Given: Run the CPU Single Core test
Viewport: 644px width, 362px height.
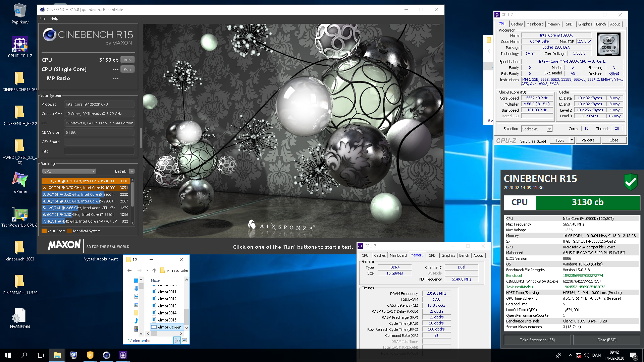Looking at the screenshot, I should click(127, 69).
